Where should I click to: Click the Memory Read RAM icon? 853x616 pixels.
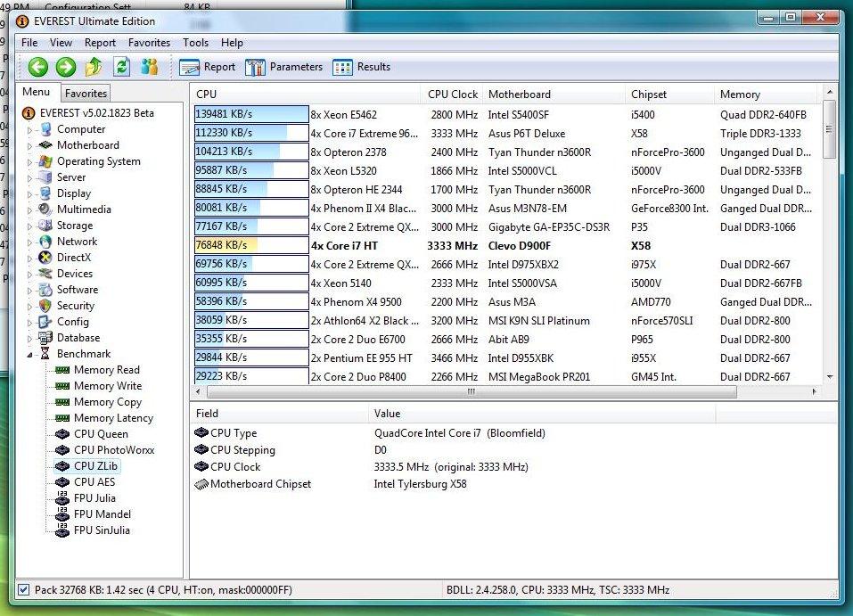(x=62, y=370)
